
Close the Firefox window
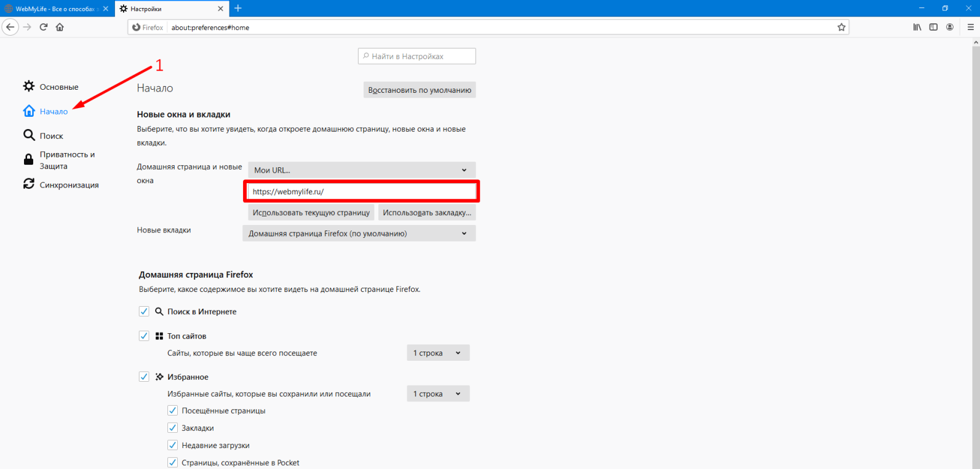(968, 8)
